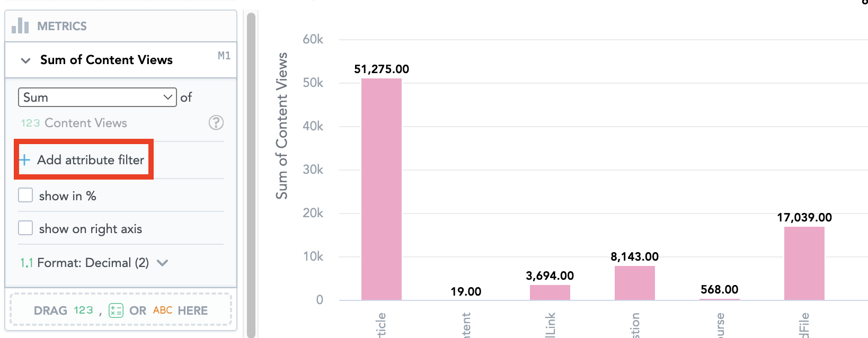The image size is (868, 338).
Task: Click the Add attribute filter link
Action: pos(90,160)
